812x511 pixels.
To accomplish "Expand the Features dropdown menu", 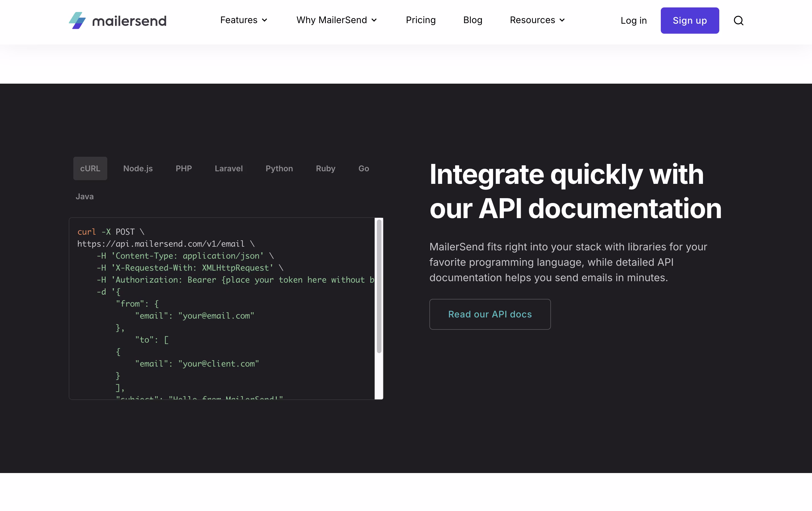I will pyautogui.click(x=243, y=20).
